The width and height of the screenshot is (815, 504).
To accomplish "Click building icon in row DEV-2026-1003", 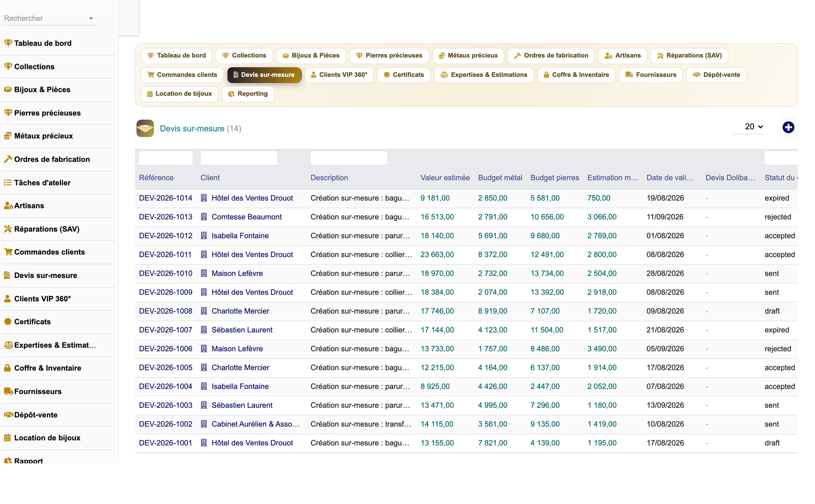I will pyautogui.click(x=204, y=405).
